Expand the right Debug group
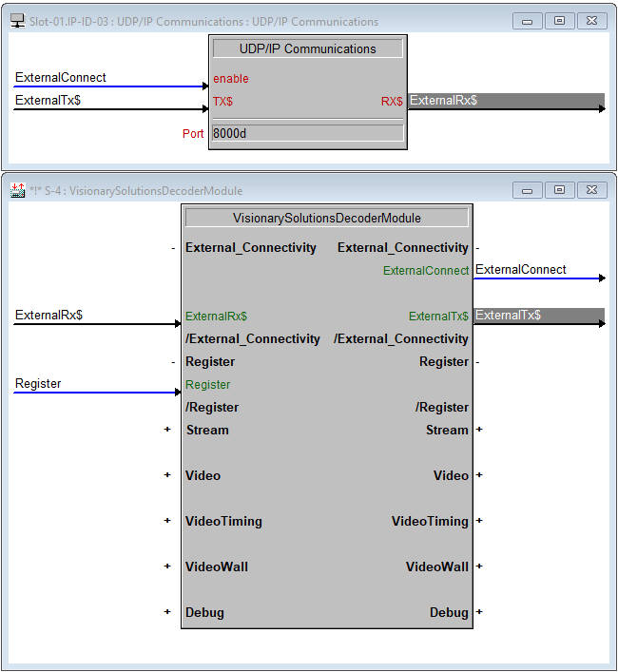This screenshot has width=618, height=672. 479,611
